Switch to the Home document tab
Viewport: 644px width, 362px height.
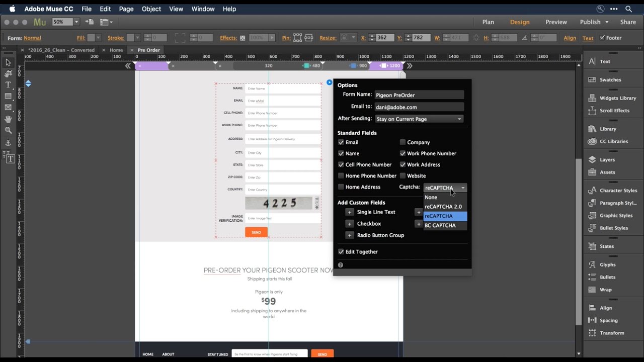pyautogui.click(x=116, y=50)
